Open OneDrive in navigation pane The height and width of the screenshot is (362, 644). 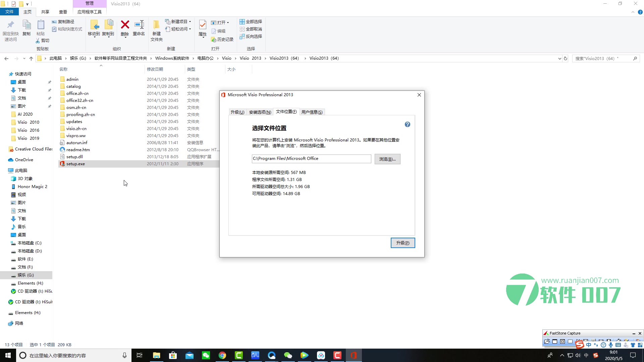pyautogui.click(x=24, y=160)
